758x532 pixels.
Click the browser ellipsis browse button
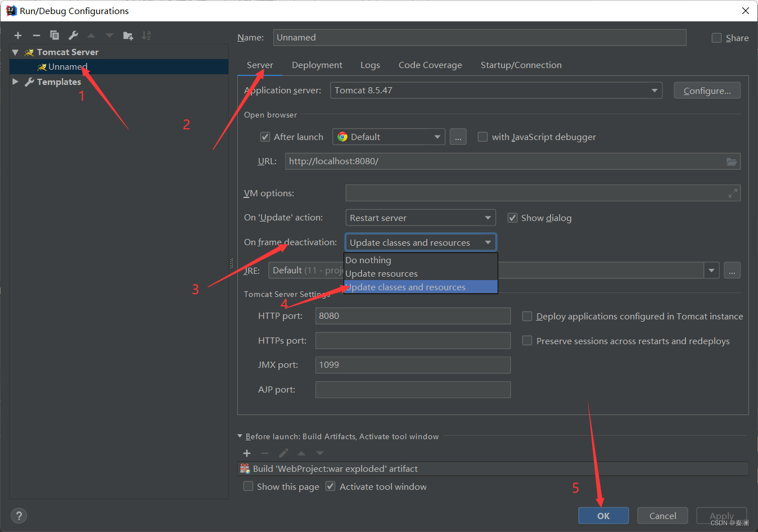458,137
